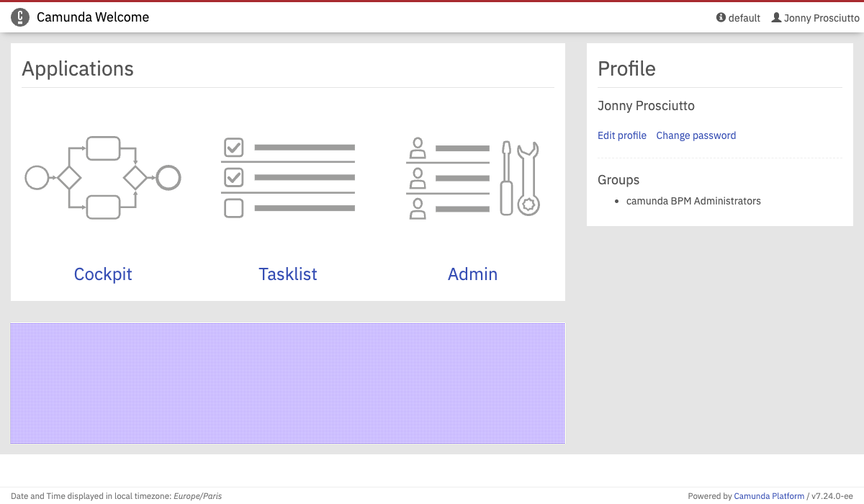Click the Camunda Welcome header title

pyautogui.click(x=93, y=17)
